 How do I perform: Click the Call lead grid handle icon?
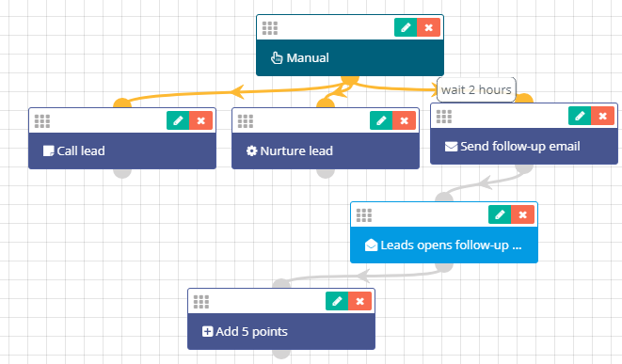coord(42,121)
